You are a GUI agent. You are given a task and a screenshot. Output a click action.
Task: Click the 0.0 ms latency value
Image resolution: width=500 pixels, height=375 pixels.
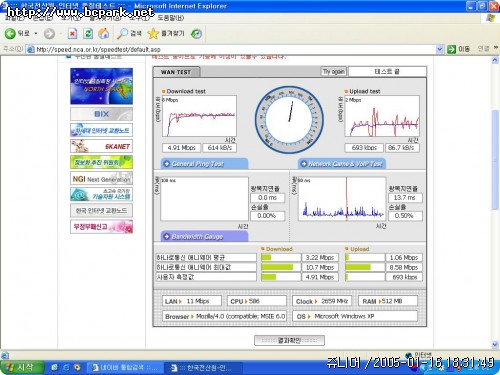(267, 198)
